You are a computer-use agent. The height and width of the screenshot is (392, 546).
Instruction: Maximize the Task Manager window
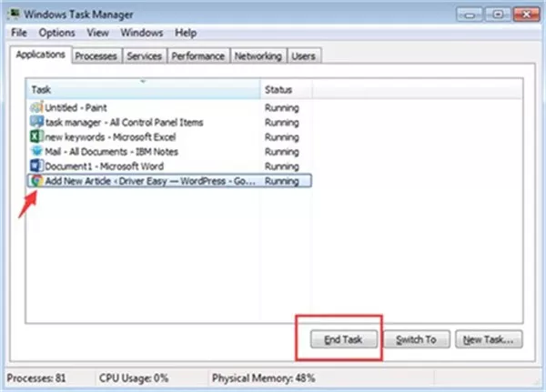(498, 15)
